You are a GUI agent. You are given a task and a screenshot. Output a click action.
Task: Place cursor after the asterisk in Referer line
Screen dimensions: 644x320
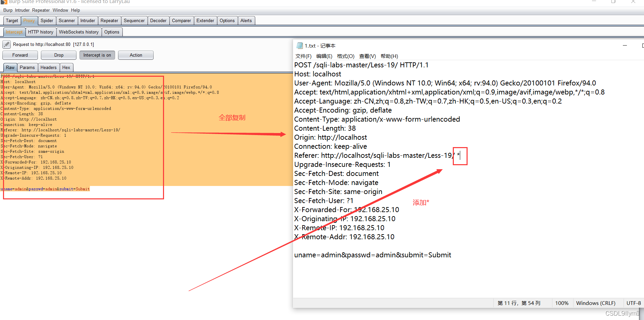461,155
